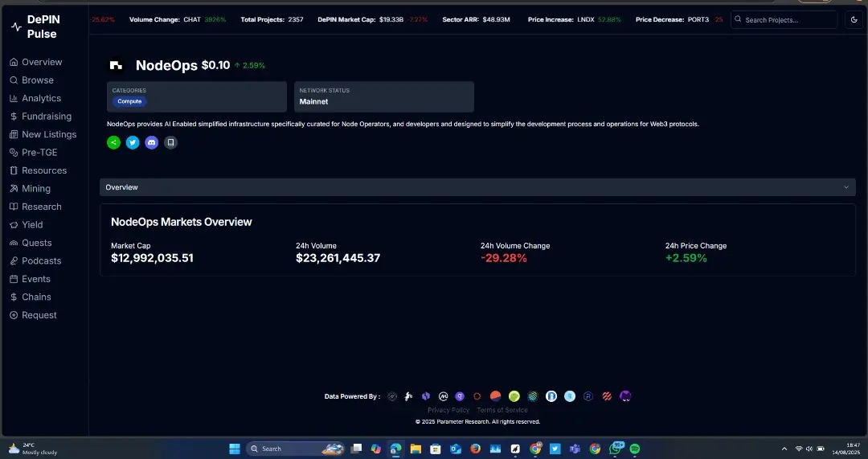Screen dimensions: 868x459
Task: Click the LNDX price increase ticker
Action: click(574, 19)
